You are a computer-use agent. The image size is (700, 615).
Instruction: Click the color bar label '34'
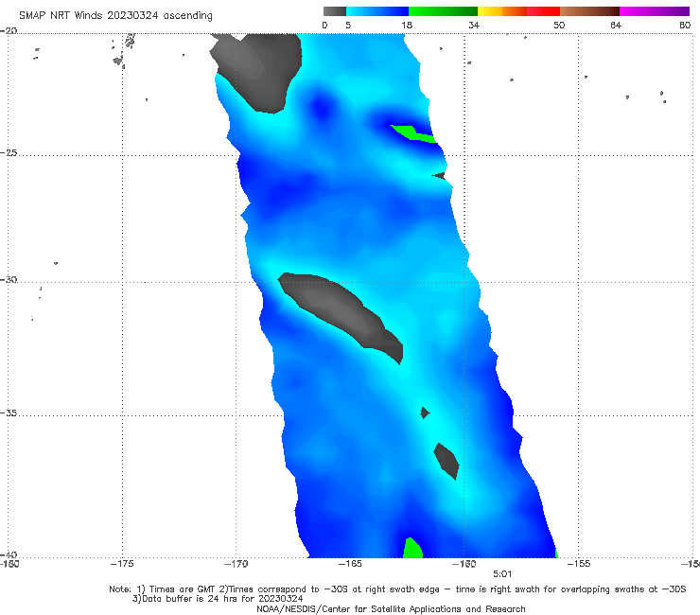tap(474, 26)
